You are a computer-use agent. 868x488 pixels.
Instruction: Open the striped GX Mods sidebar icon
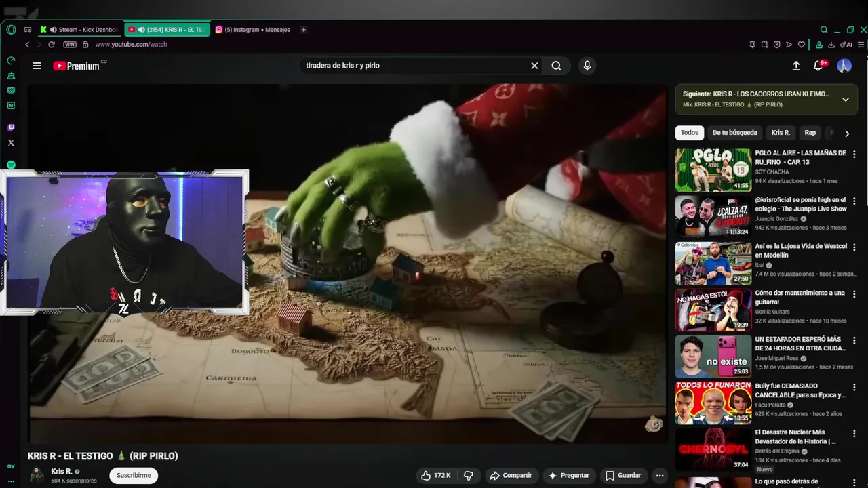(x=11, y=90)
